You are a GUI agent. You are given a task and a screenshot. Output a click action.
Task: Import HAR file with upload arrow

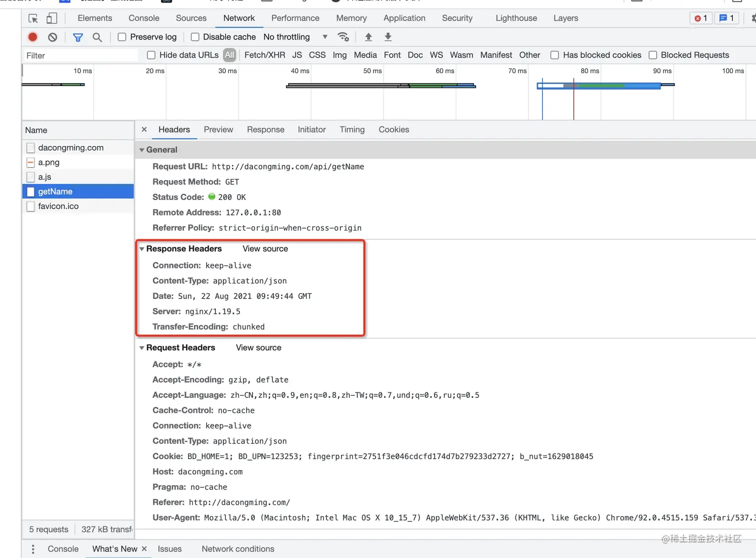[x=368, y=37]
